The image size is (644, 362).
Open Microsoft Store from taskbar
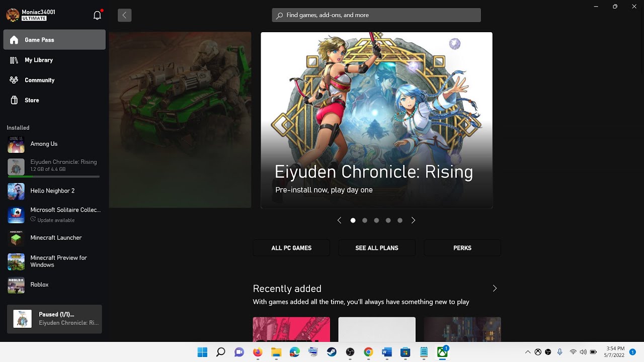pos(405,352)
